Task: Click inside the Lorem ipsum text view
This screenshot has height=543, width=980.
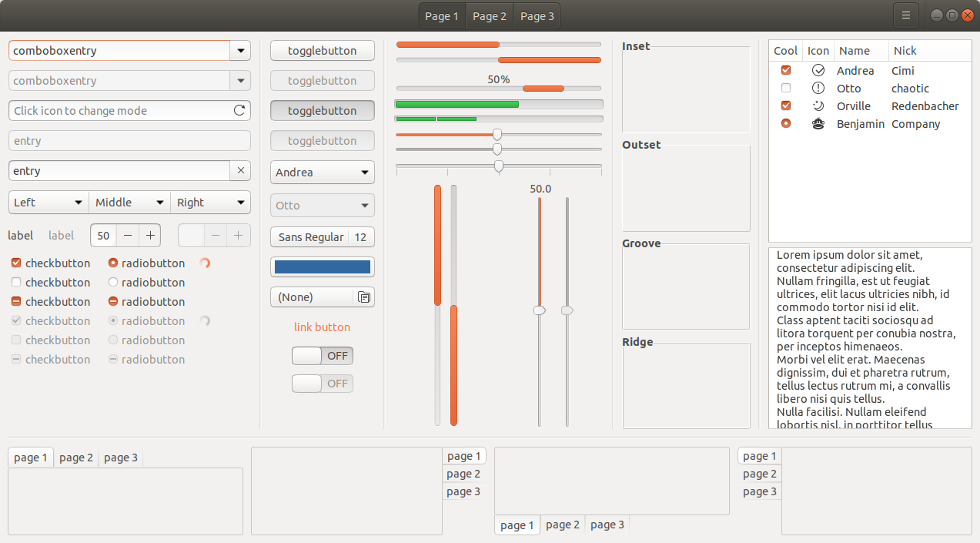Action: [x=870, y=338]
